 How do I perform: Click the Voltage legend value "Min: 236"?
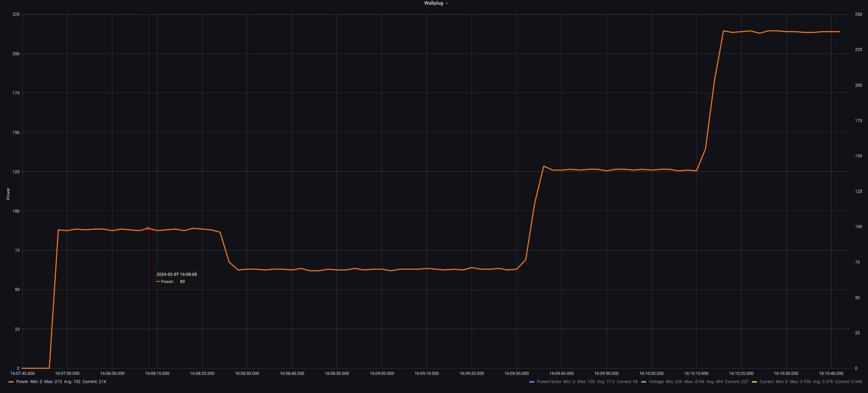674,382
